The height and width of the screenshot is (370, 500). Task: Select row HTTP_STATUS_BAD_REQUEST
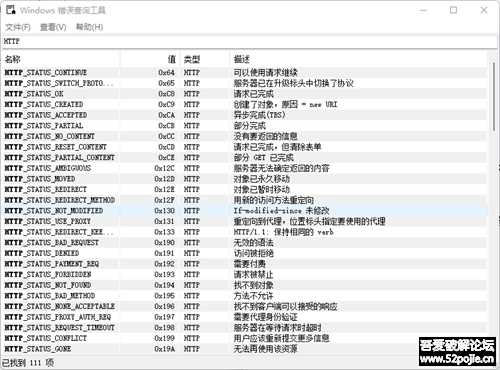(245, 243)
